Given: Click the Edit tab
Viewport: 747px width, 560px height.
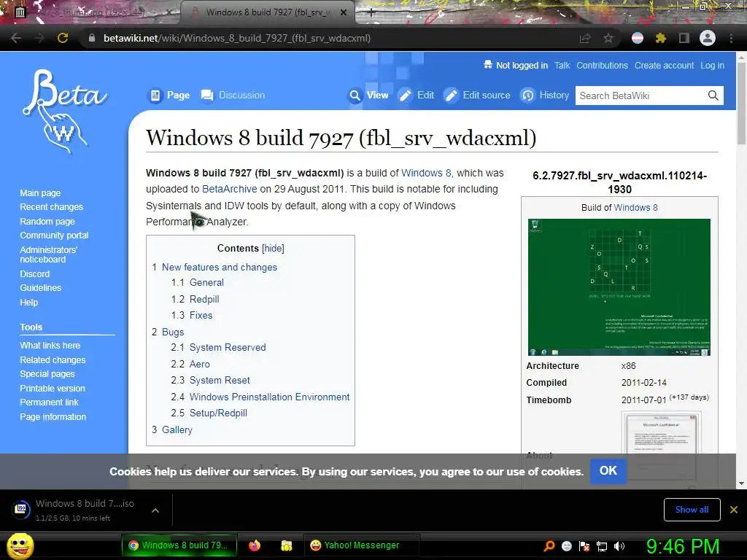Looking at the screenshot, I should point(417,96).
